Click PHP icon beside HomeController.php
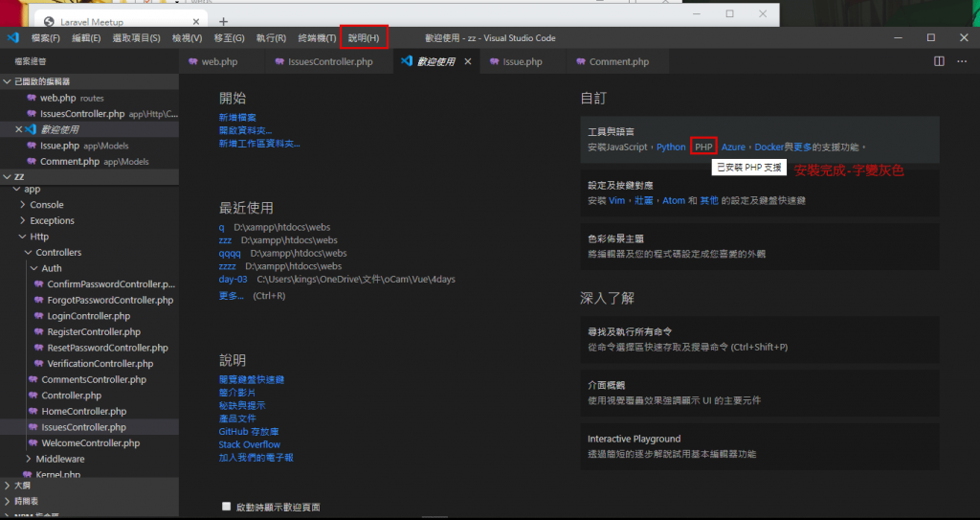This screenshot has width=980, height=520. point(33,411)
